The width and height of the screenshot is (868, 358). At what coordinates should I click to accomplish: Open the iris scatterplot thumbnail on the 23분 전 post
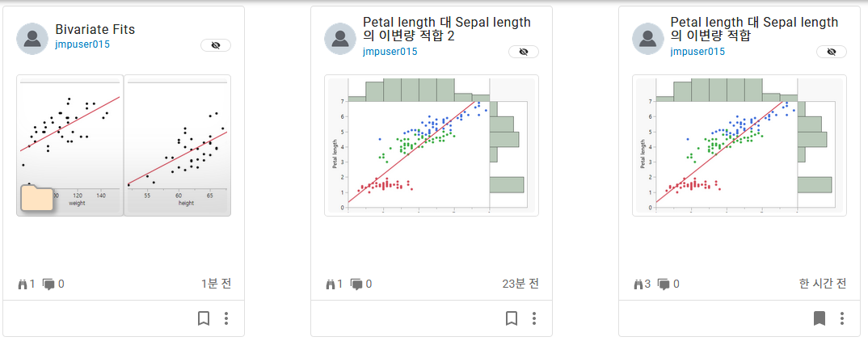click(x=430, y=145)
